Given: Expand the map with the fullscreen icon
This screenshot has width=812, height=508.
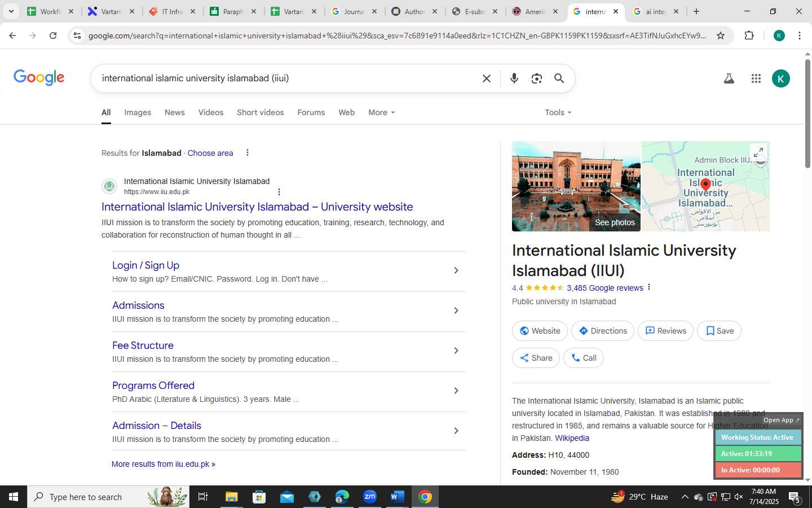Looking at the screenshot, I should (x=758, y=152).
